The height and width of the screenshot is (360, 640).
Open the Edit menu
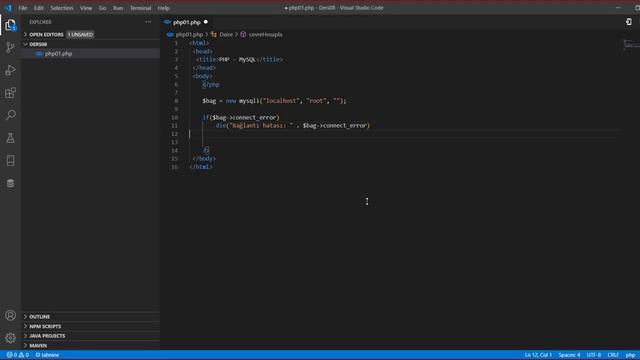[x=38, y=8]
